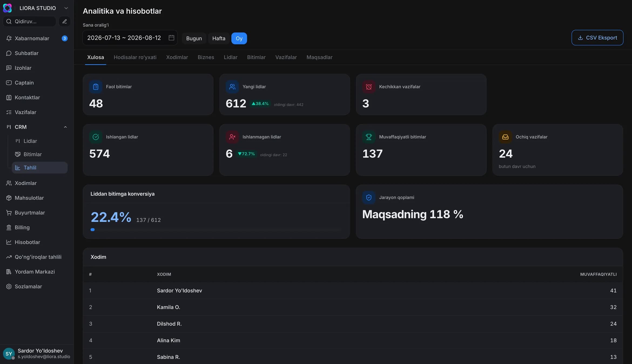Click the CSV Eksport button
Screen dimensions: 632x364
tap(597, 38)
